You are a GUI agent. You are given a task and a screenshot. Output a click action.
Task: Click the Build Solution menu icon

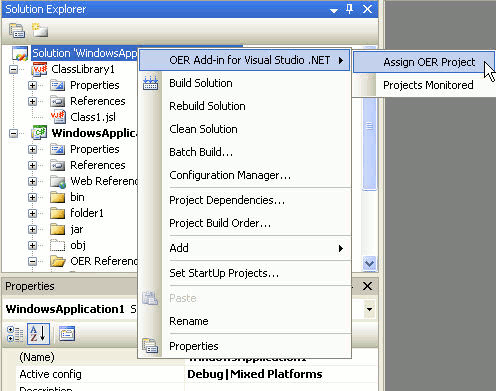click(x=151, y=83)
